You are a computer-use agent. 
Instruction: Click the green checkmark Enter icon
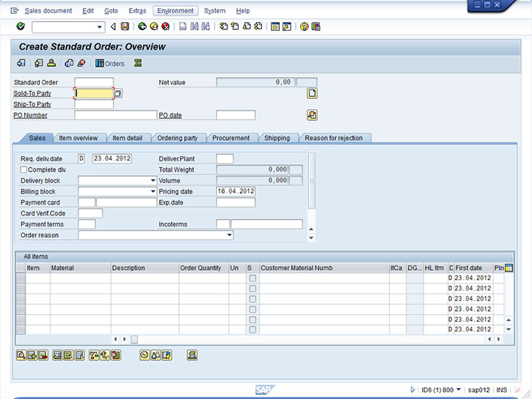pyautogui.click(x=21, y=26)
